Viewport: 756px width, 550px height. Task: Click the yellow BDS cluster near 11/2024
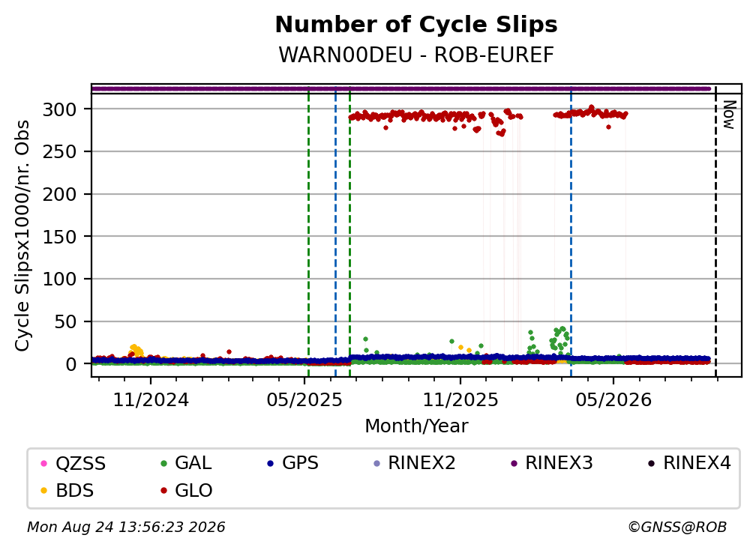pos(137,351)
